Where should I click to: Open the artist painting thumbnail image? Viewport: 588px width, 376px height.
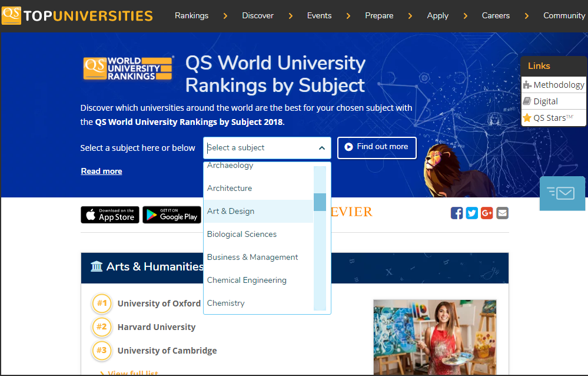(x=435, y=337)
